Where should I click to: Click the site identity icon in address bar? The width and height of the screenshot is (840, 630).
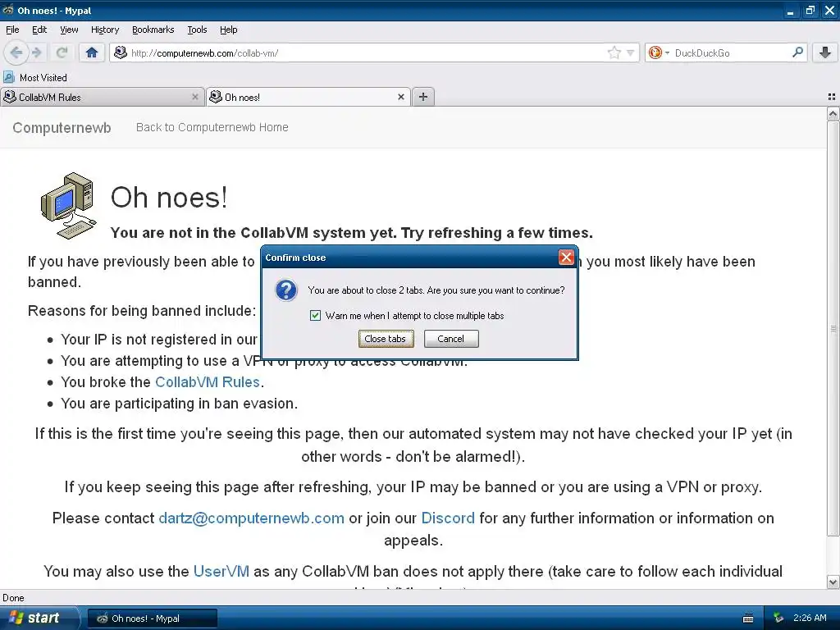(121, 52)
